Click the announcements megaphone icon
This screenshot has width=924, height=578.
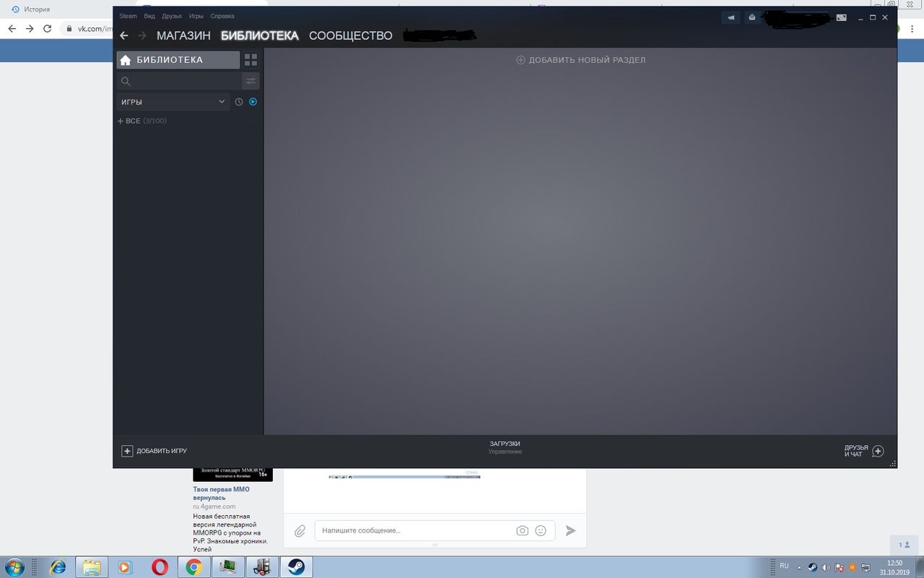pos(731,17)
